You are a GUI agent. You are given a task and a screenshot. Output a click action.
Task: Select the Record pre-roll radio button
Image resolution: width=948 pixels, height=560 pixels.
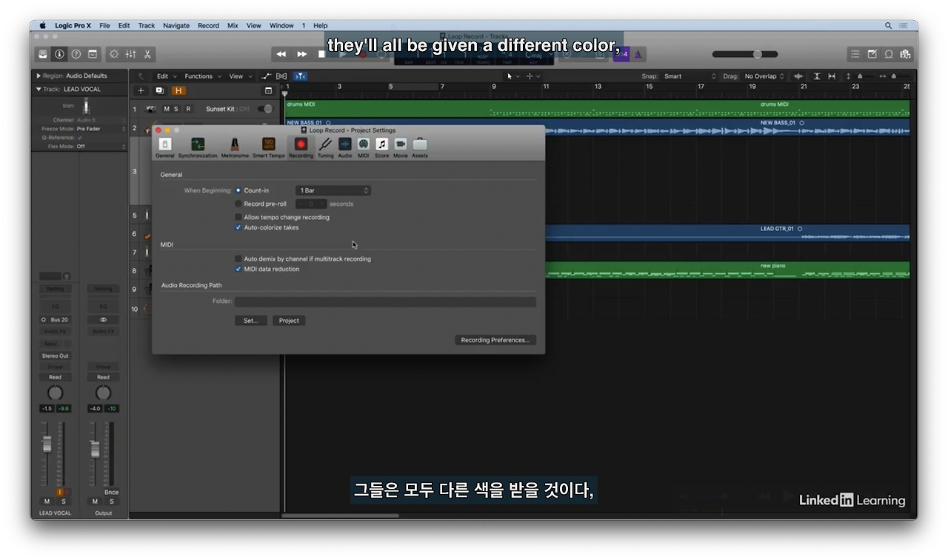point(238,204)
